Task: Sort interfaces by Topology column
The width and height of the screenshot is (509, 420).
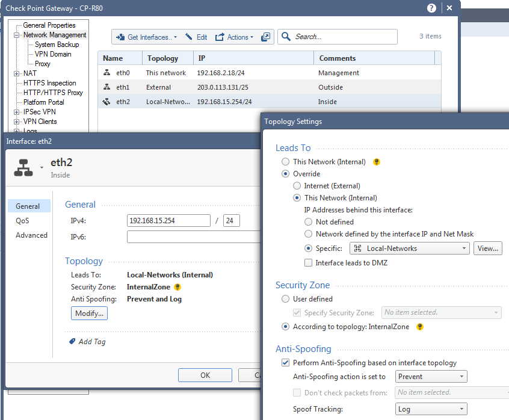Action: click(168, 58)
